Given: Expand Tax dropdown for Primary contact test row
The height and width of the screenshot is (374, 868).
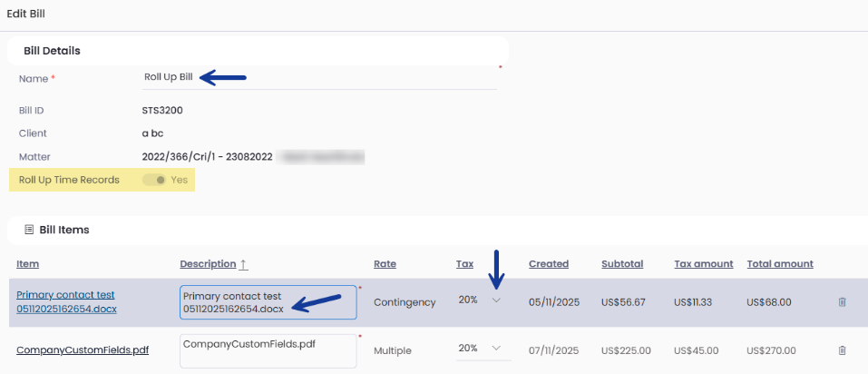Looking at the screenshot, I should pyautogui.click(x=495, y=300).
